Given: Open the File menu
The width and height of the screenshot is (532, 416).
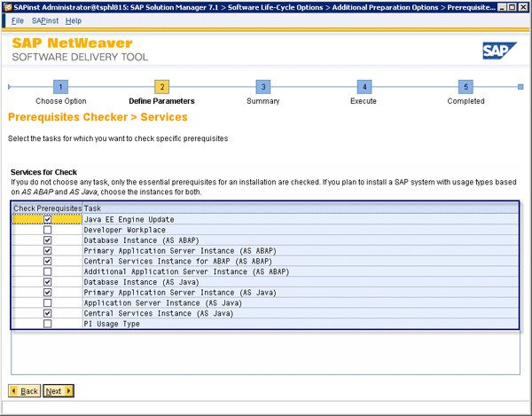Looking at the screenshot, I should click(x=17, y=20).
